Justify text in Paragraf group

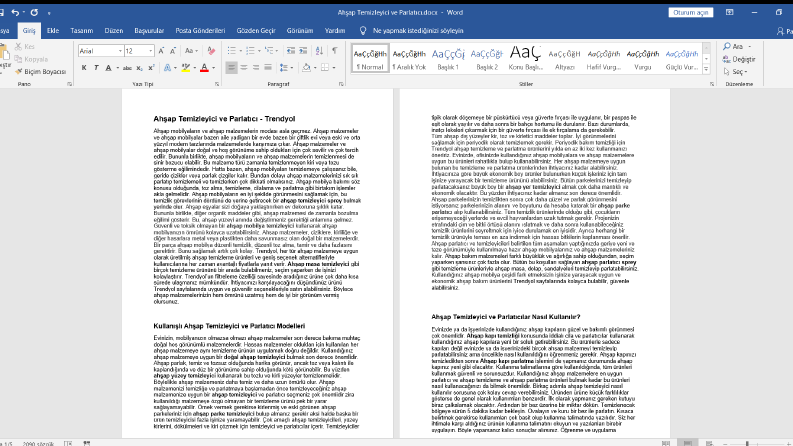pyautogui.click(x=268, y=67)
